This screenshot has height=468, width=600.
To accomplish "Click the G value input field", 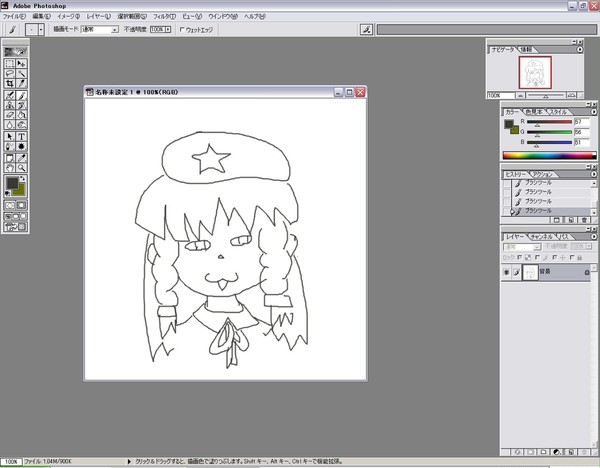I will pyautogui.click(x=582, y=132).
